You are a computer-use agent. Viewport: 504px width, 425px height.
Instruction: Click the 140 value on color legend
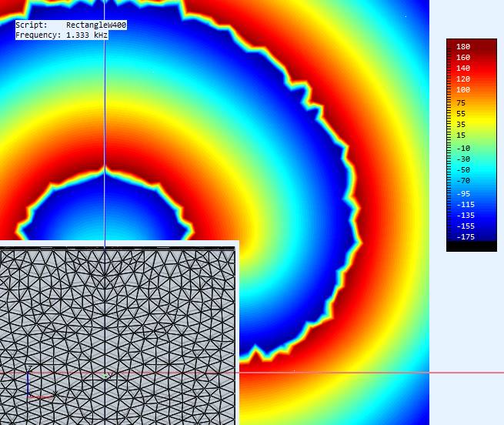point(463,69)
